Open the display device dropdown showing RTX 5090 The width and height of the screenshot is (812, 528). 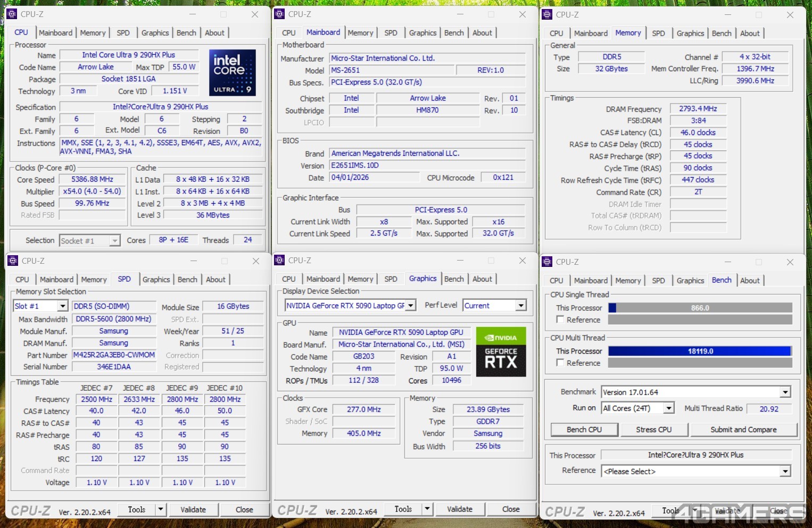pos(410,306)
